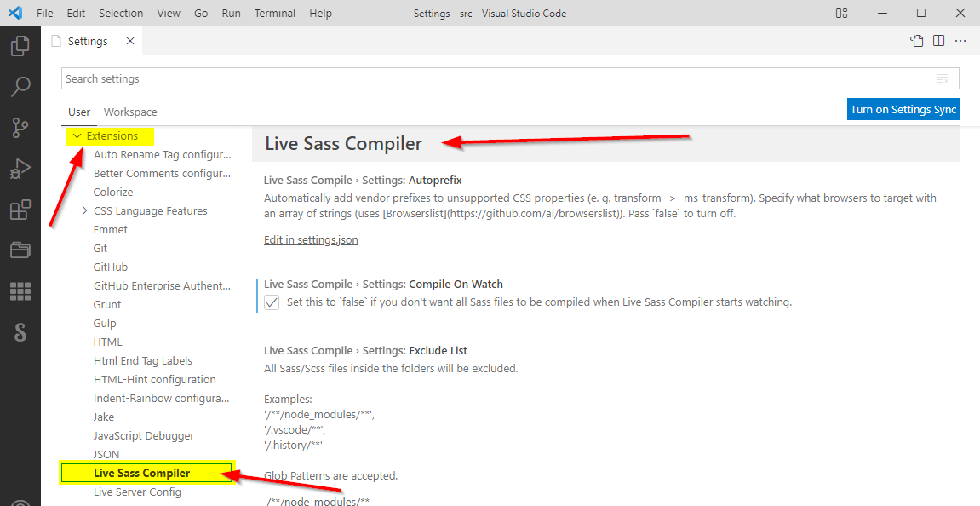Click Edit in settings.json link
Image resolution: width=980 pixels, height=506 pixels.
click(x=311, y=239)
